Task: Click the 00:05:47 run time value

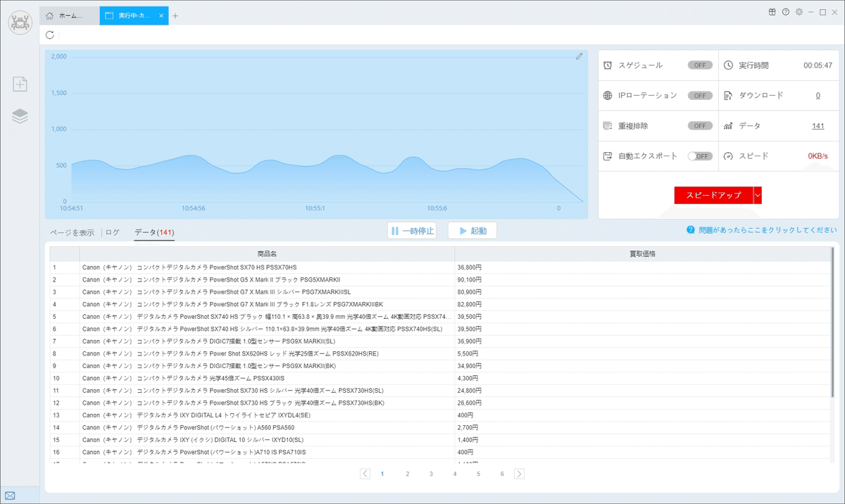Action: 818,65
